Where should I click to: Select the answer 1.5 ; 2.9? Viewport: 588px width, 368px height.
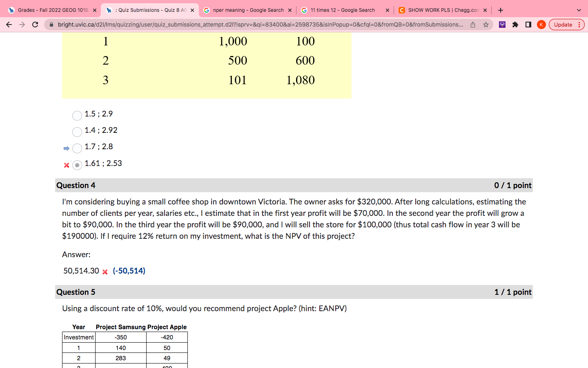[x=77, y=116]
